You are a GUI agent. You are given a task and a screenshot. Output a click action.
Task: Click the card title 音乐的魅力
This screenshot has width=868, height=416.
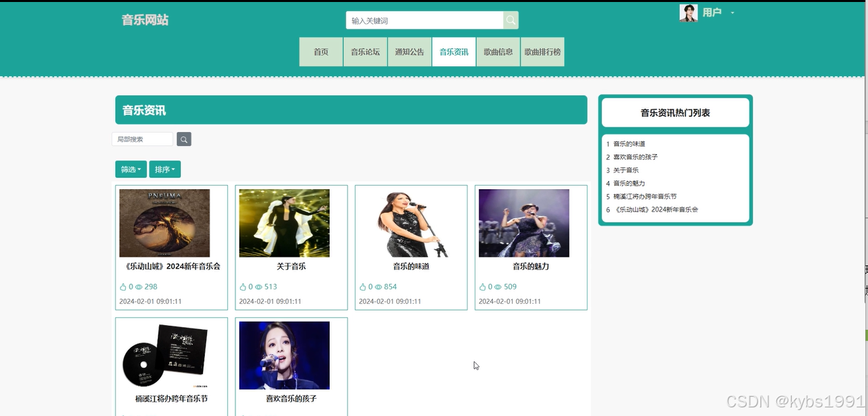(531, 267)
